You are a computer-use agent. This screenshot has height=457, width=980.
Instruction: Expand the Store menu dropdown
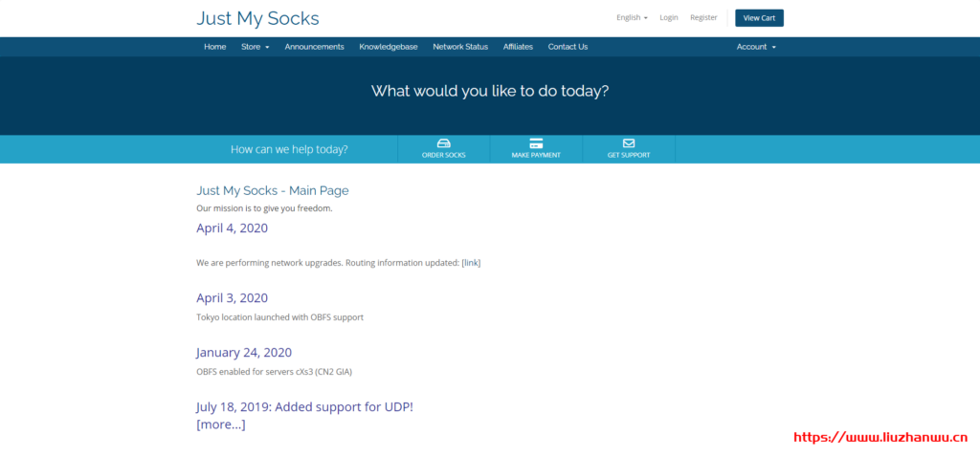[255, 47]
